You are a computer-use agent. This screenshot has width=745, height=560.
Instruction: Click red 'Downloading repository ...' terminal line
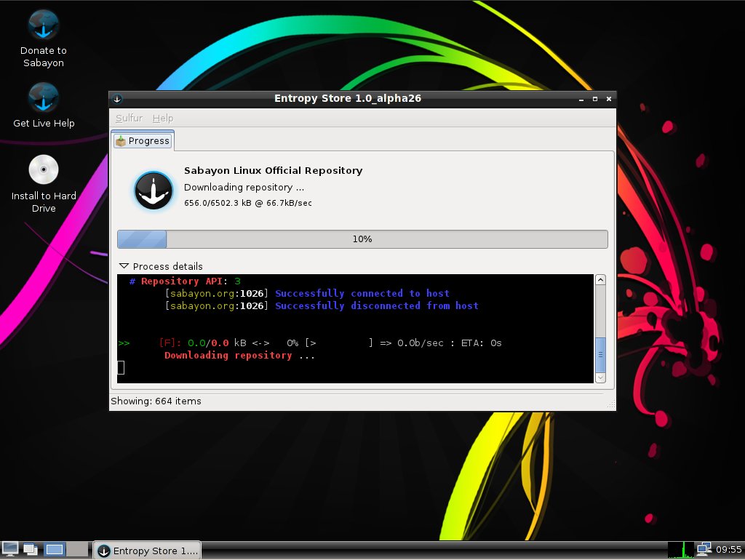click(x=239, y=356)
